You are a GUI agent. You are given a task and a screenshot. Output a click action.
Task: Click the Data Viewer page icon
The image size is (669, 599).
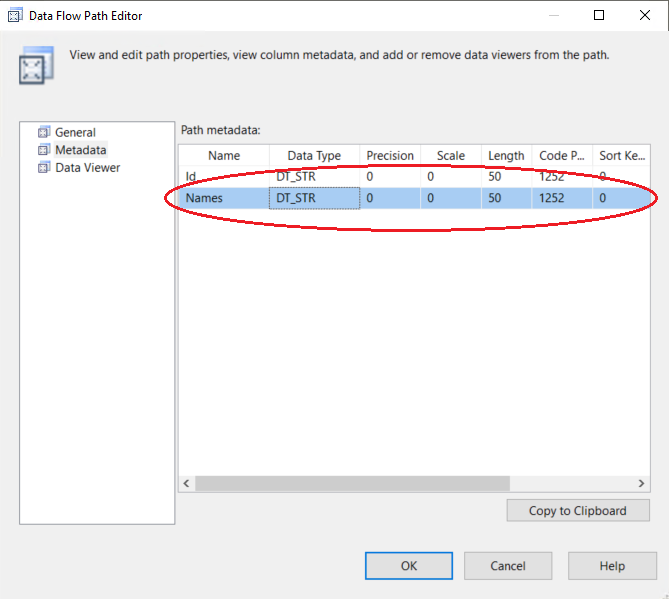[43, 168]
